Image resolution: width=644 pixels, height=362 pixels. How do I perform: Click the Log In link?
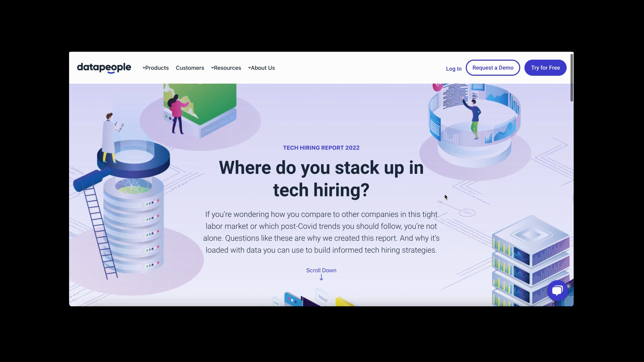[453, 69]
